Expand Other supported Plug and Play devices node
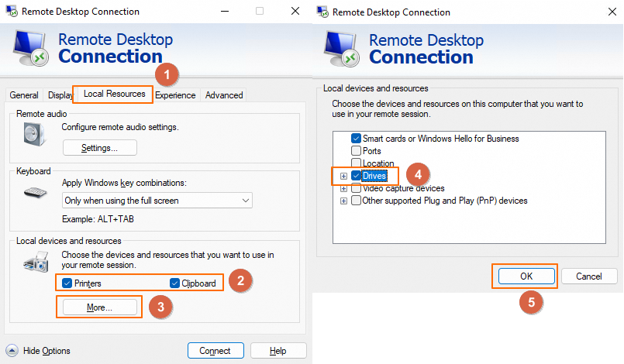 [x=343, y=201]
